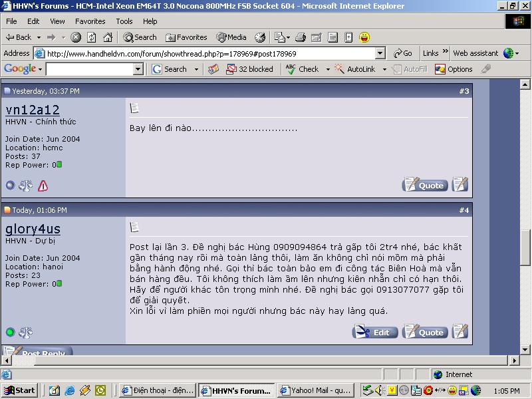Expand the Google search box dropdown
Viewport: 532px width, 399px height.
(138, 69)
